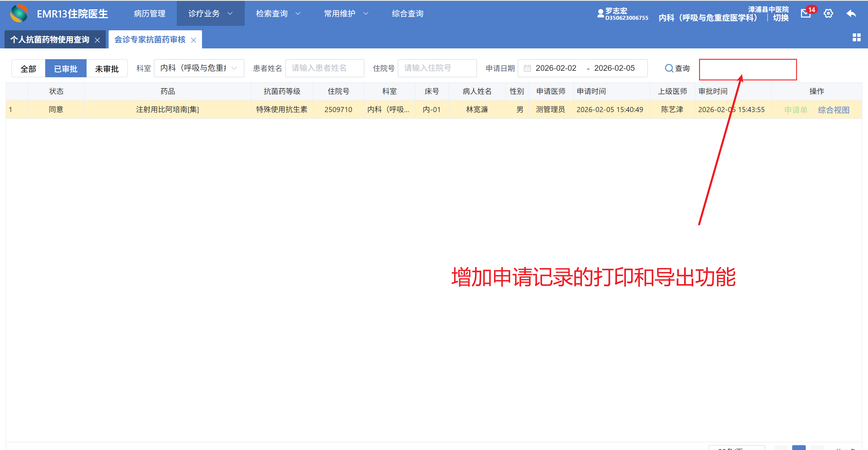Select the 已审批 filter option
This screenshot has width=868, height=450.
66,69
